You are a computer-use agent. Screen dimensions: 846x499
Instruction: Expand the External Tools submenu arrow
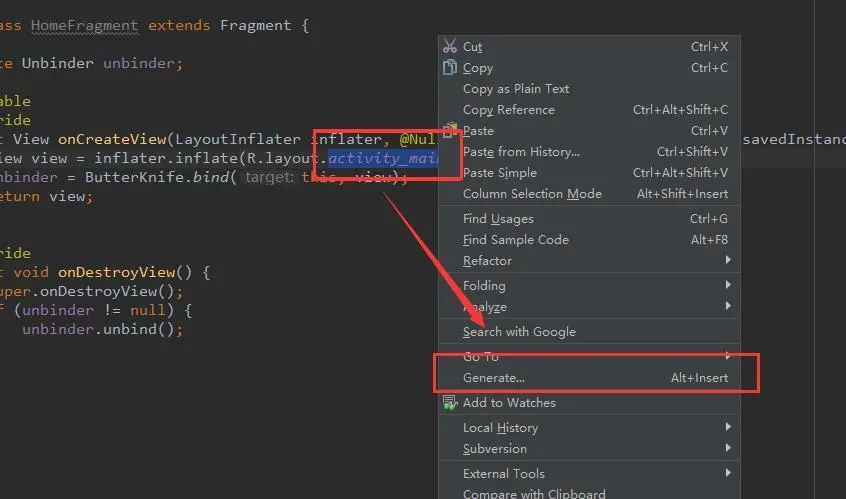pyautogui.click(x=728, y=473)
